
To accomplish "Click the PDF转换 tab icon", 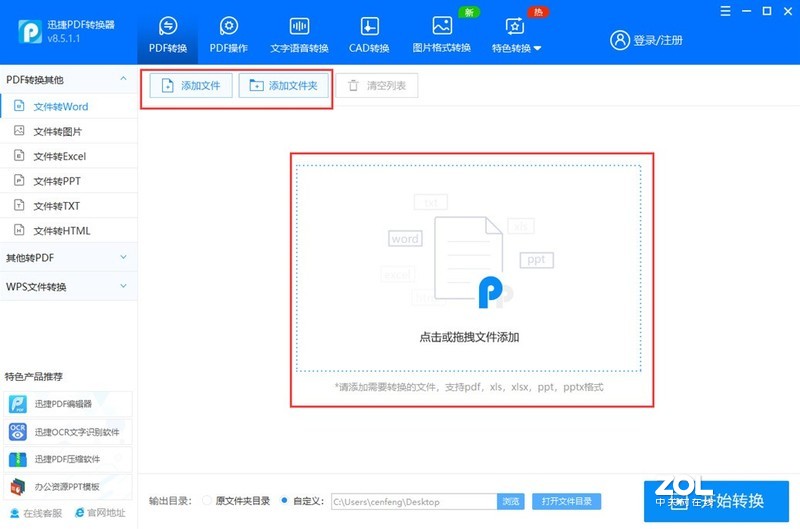I will point(168,26).
